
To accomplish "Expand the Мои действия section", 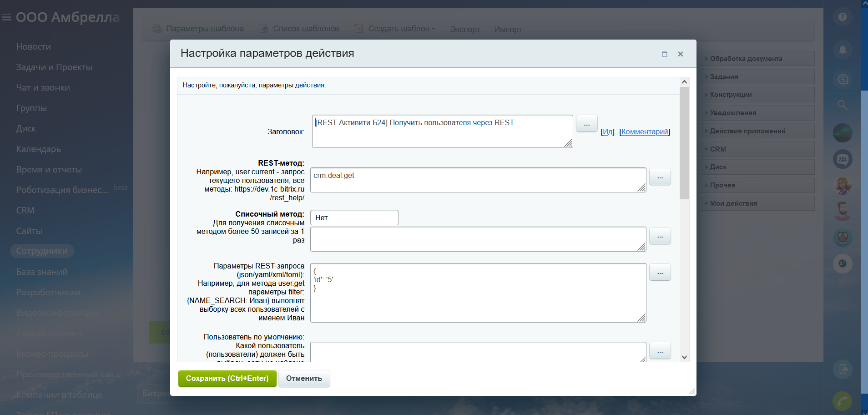I will pyautogui.click(x=757, y=203).
